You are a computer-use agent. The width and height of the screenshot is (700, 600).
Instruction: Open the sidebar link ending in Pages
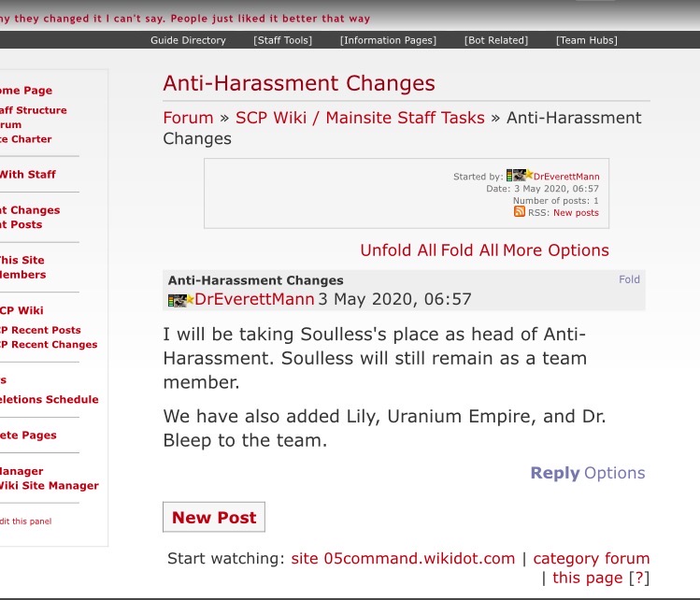28,436
